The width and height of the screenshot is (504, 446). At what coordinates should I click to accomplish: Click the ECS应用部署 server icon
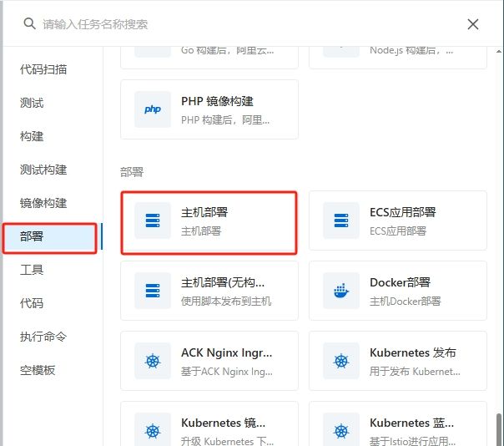coord(341,220)
